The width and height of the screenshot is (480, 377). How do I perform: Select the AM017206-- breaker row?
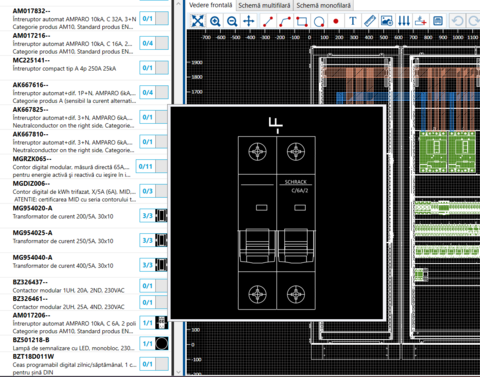pyautogui.click(x=85, y=323)
